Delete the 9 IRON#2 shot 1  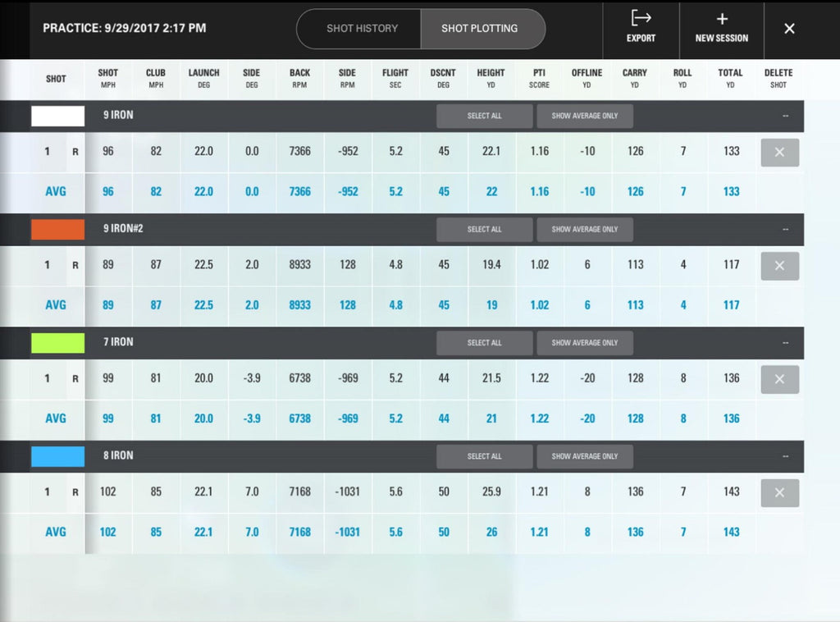click(x=779, y=266)
